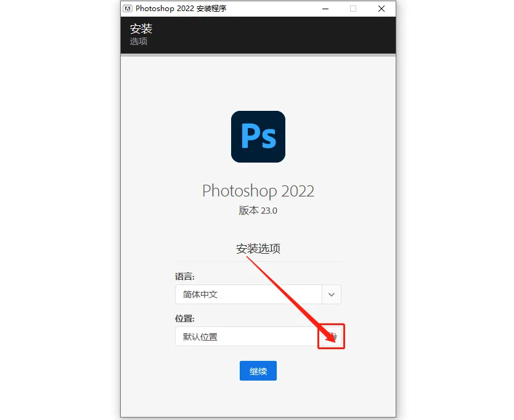This screenshot has width=514, height=420.
Task: Click the Photoshop Ps logo
Action: tap(258, 137)
